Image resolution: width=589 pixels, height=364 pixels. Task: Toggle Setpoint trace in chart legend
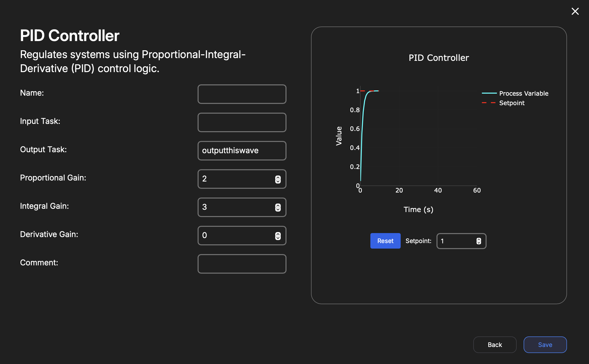(512, 103)
